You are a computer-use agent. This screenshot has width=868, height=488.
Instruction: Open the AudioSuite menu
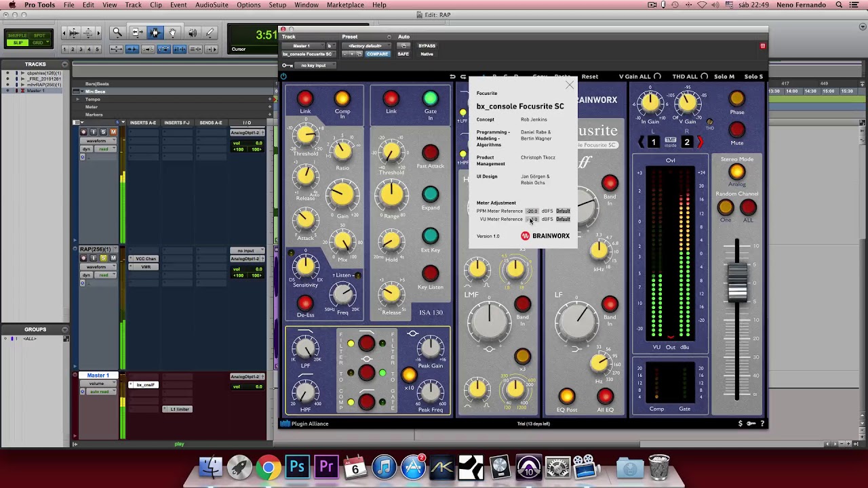click(x=212, y=5)
